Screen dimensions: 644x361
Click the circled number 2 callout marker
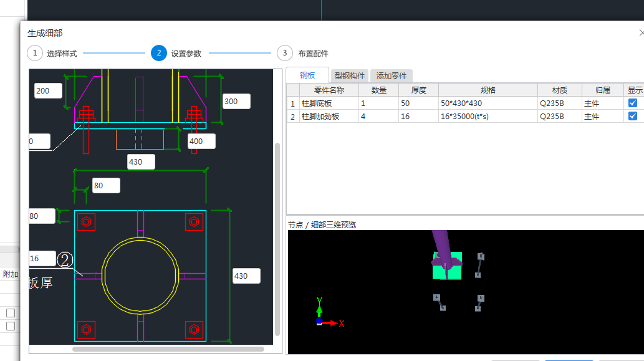64,259
